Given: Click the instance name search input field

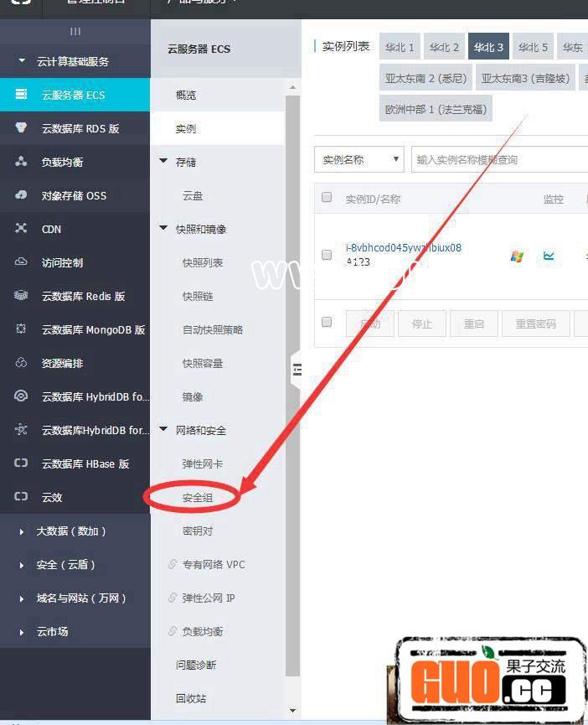Looking at the screenshot, I should (x=498, y=159).
